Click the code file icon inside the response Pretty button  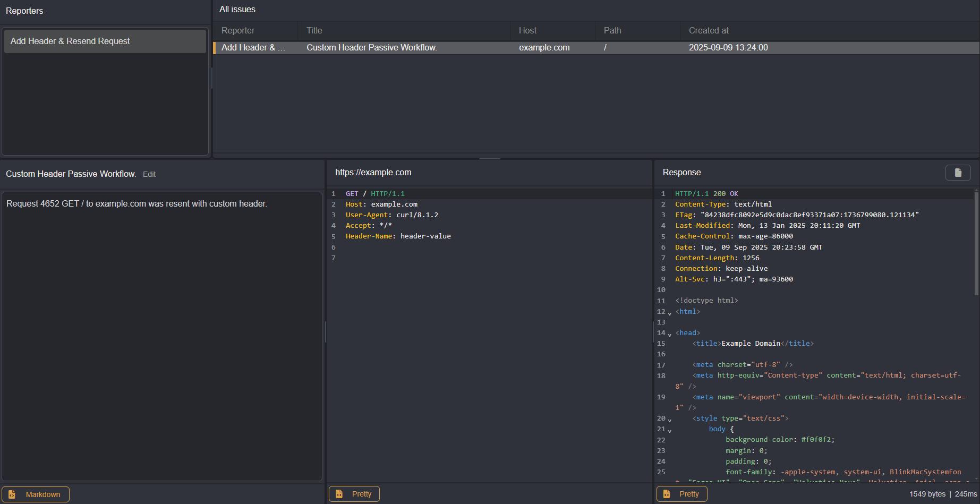click(668, 494)
